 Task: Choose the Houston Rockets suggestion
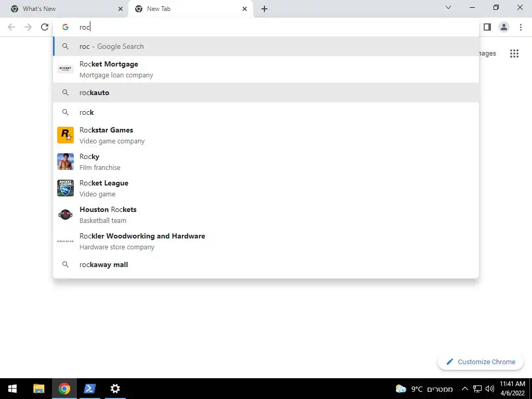[266, 215]
